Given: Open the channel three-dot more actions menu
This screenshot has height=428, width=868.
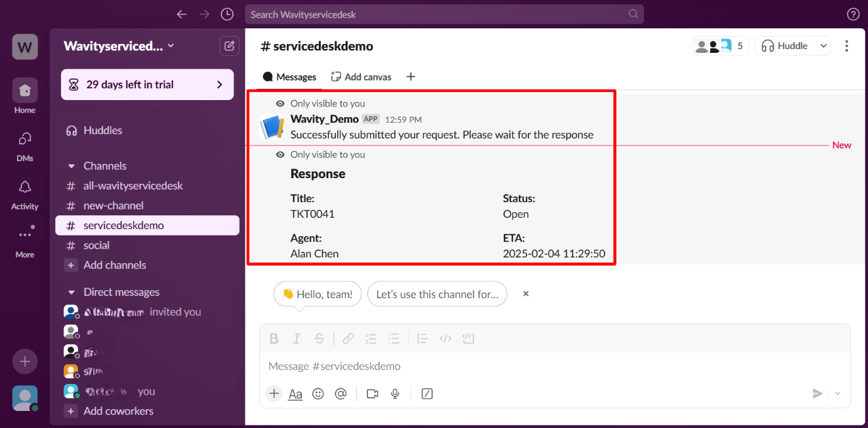Looking at the screenshot, I should tap(847, 45).
